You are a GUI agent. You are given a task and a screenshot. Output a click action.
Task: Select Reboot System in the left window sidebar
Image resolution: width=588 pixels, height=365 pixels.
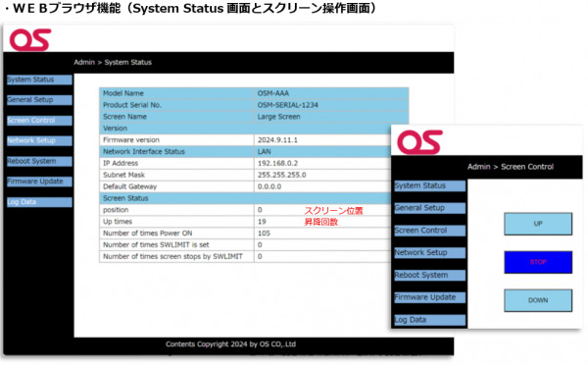click(39, 161)
